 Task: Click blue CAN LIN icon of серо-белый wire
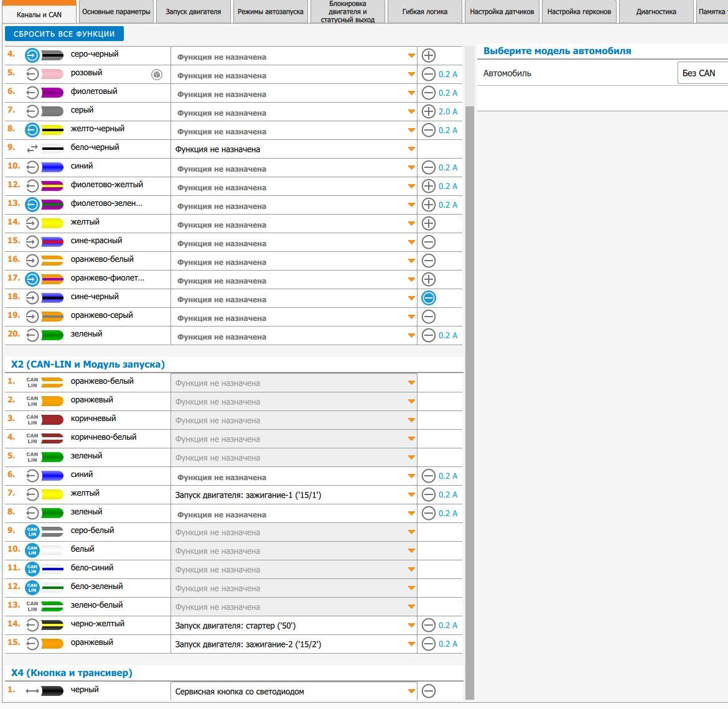32,532
